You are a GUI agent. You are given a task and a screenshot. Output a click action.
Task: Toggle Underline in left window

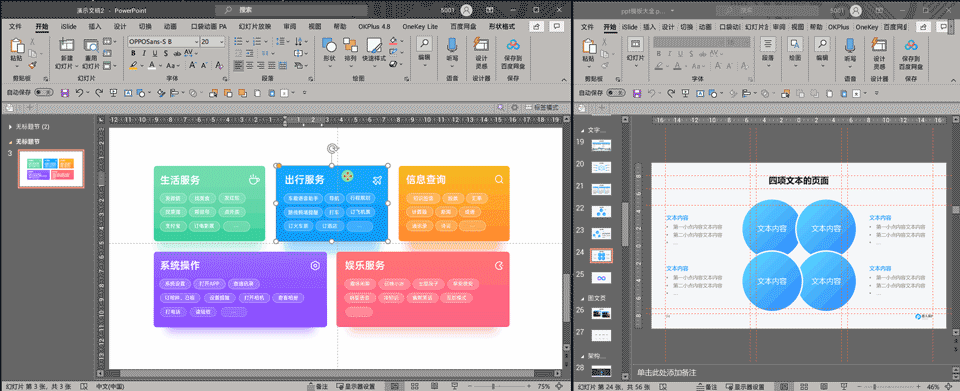point(154,53)
